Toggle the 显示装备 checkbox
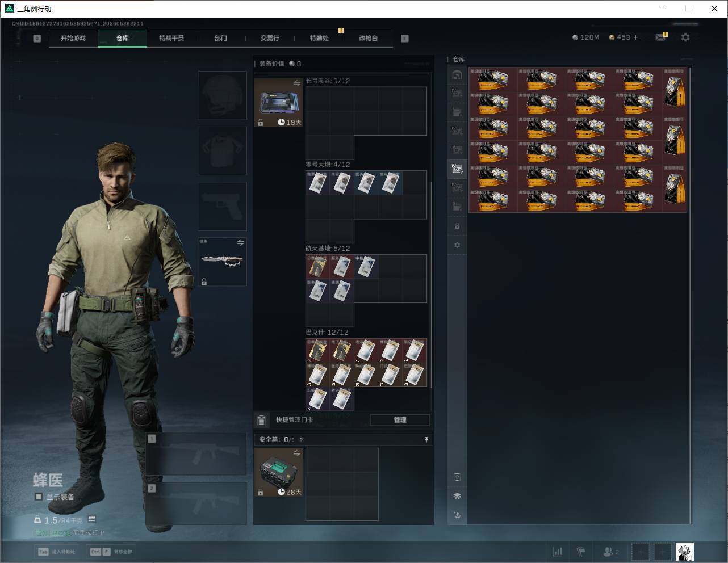 [39, 497]
